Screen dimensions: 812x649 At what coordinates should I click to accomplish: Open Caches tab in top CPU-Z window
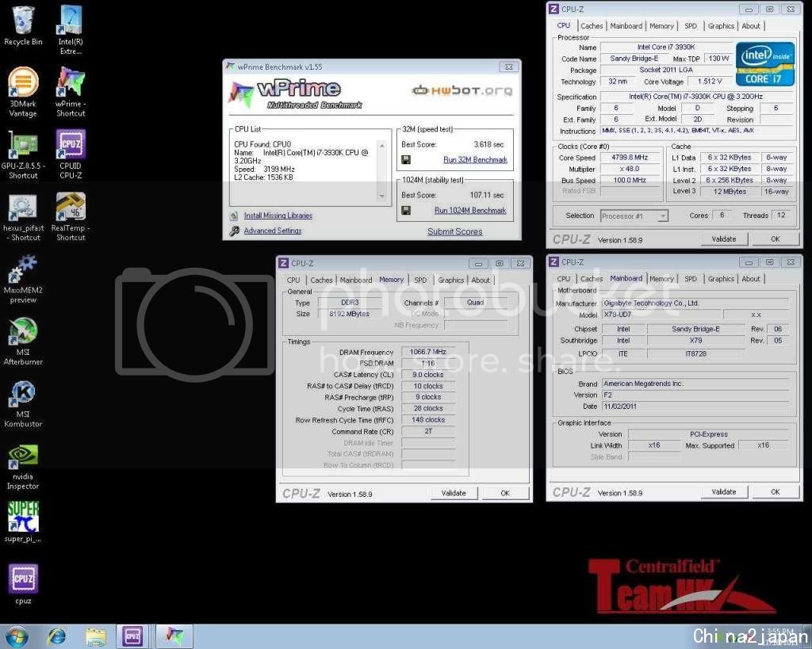pyautogui.click(x=592, y=26)
